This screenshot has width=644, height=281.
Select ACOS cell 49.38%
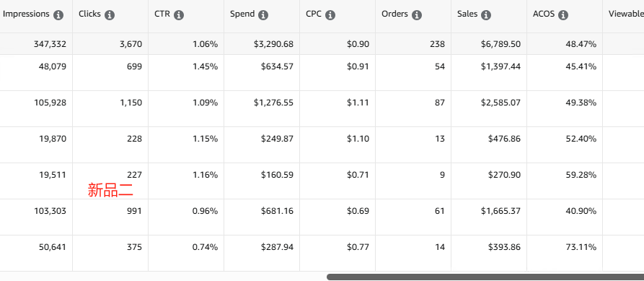click(581, 103)
